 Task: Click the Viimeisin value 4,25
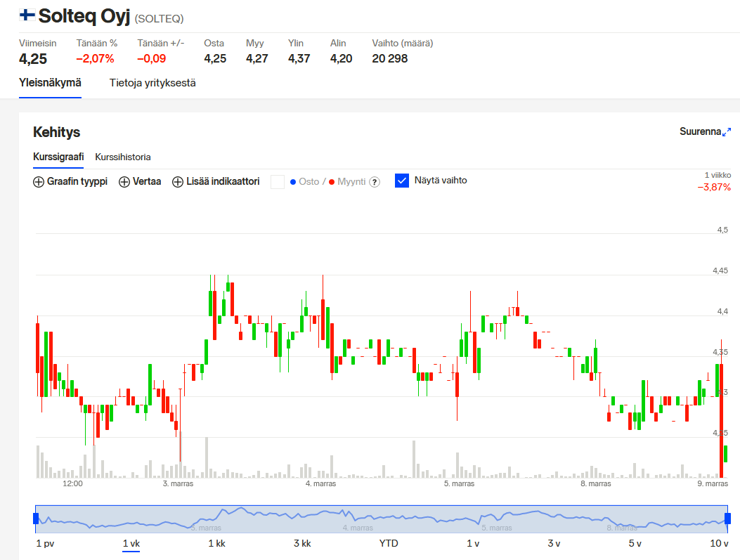click(33, 59)
